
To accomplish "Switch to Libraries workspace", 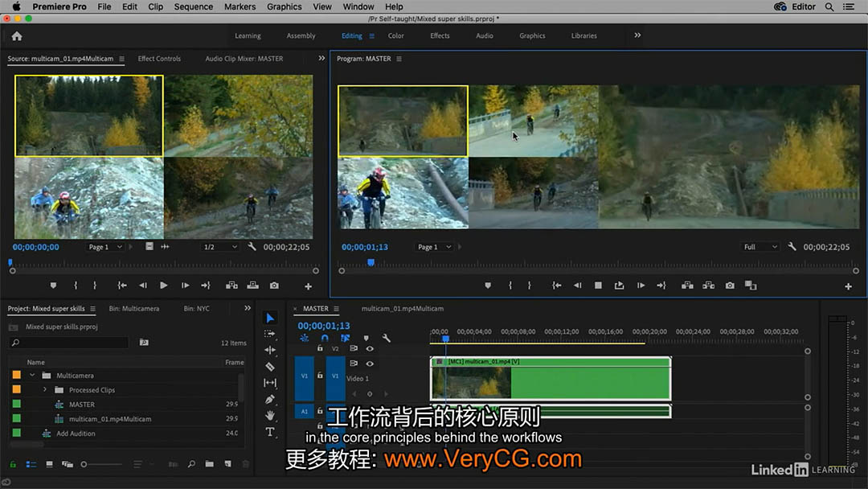I will coord(584,35).
